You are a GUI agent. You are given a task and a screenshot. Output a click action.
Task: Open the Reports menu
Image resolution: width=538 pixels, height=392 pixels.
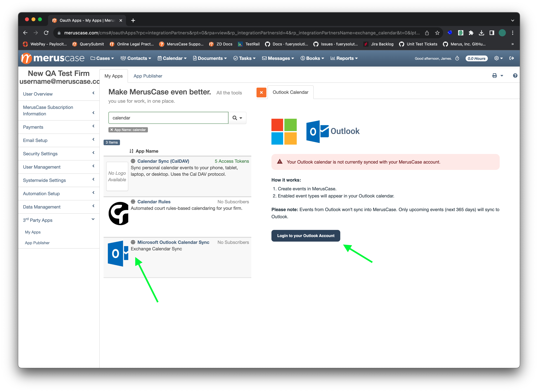[x=344, y=58]
